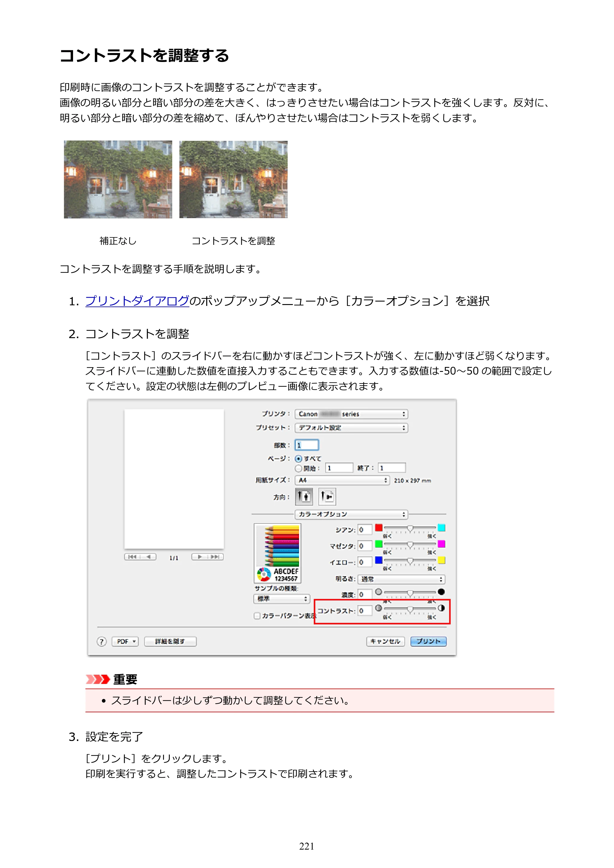Click the red swatch beside Cyan slider

coord(379,528)
